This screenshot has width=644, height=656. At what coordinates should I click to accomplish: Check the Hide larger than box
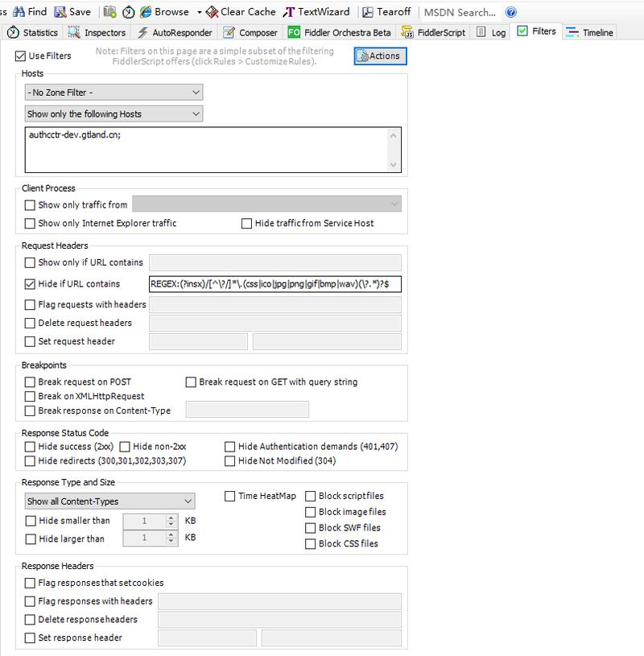[x=31, y=538]
